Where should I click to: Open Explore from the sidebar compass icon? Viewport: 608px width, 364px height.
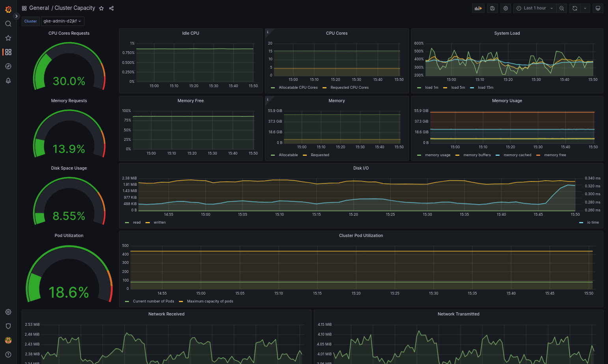coord(8,66)
